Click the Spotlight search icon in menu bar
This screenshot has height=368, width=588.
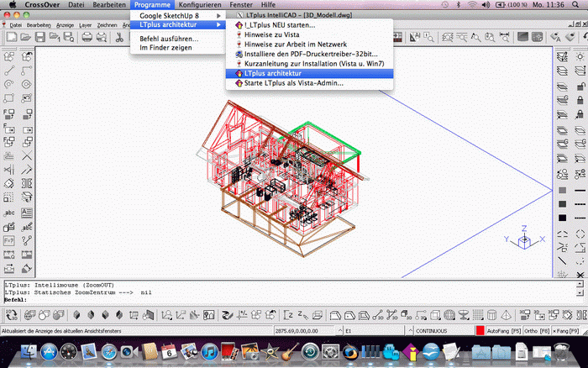tap(575, 4)
